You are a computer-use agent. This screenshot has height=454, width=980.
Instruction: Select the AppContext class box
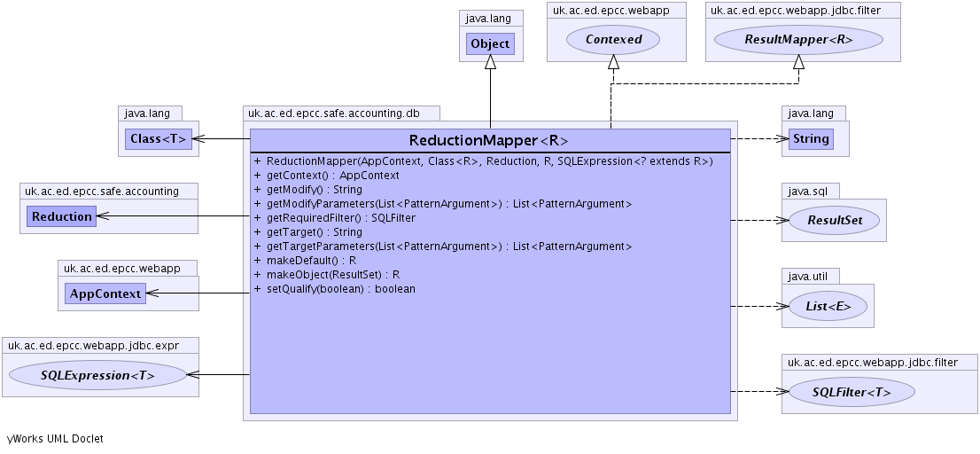105,294
